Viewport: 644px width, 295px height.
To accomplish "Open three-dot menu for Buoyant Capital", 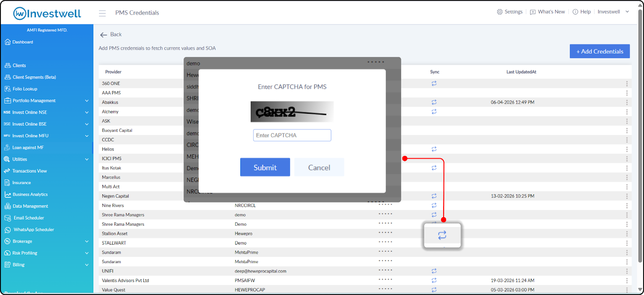I will [627, 131].
